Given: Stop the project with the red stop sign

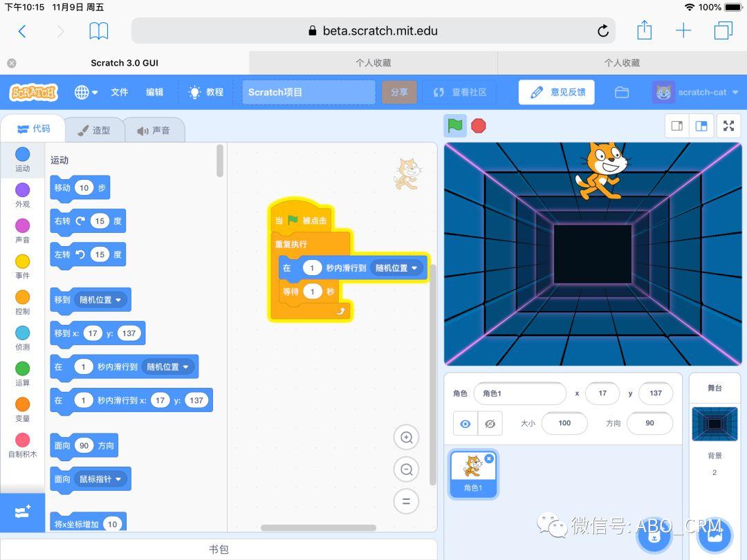Looking at the screenshot, I should [x=479, y=126].
